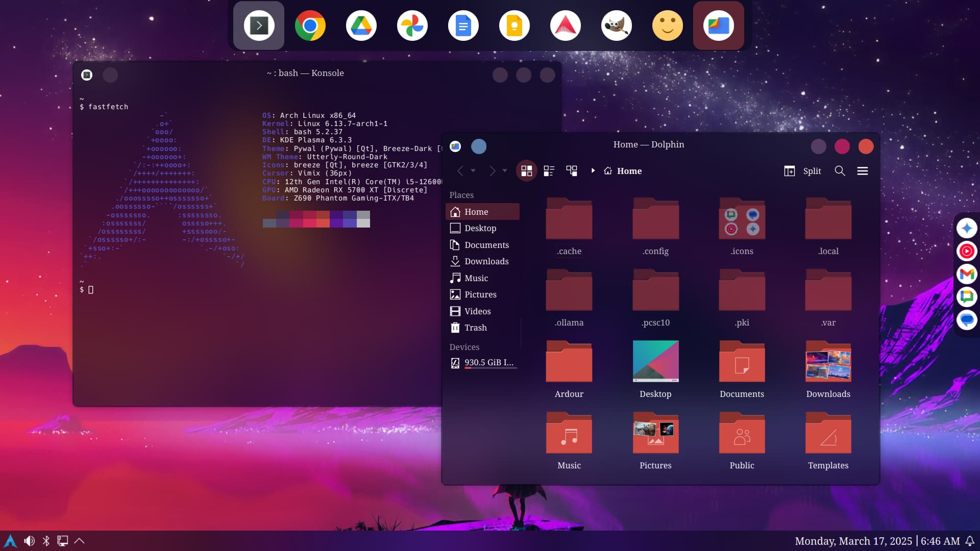Select the .ollama folder

click(x=569, y=298)
